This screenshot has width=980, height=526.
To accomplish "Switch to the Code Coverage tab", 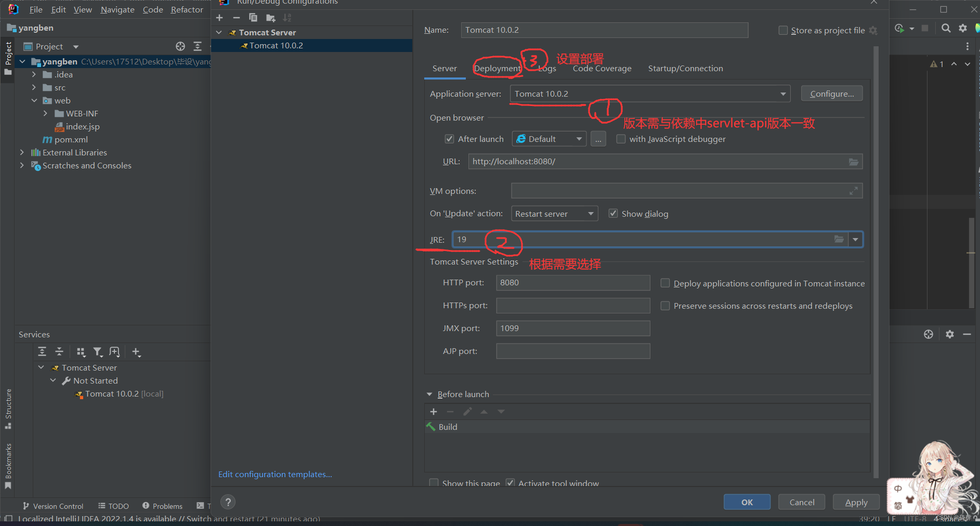I will pos(602,69).
